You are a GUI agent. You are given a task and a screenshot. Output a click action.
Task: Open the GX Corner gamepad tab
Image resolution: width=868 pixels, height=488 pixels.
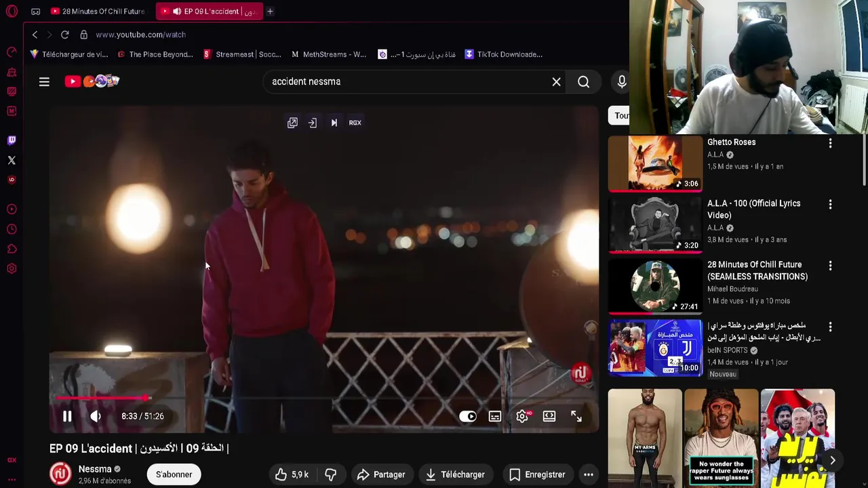(36, 12)
